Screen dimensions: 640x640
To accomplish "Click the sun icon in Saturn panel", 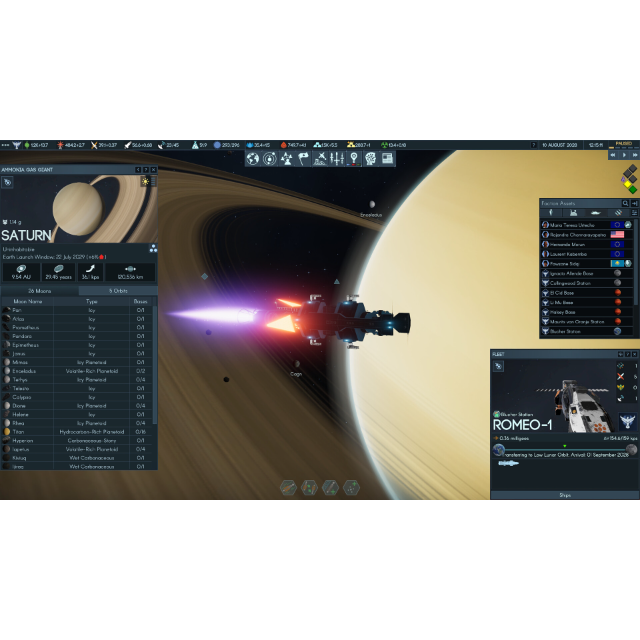I will click(145, 181).
